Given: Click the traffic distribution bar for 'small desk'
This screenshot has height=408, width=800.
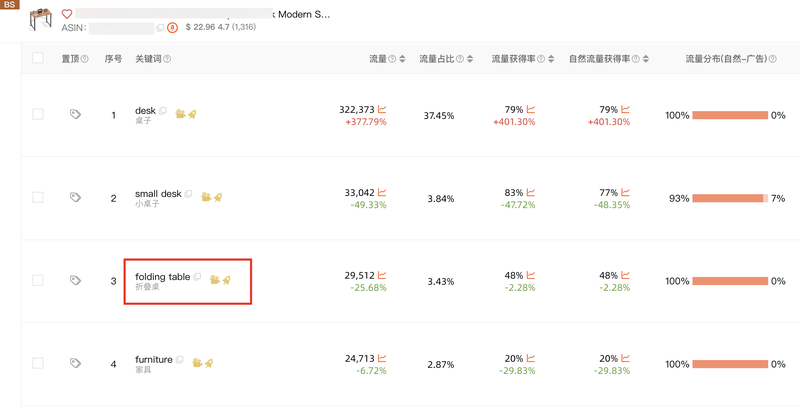Looking at the screenshot, I should 730,199.
